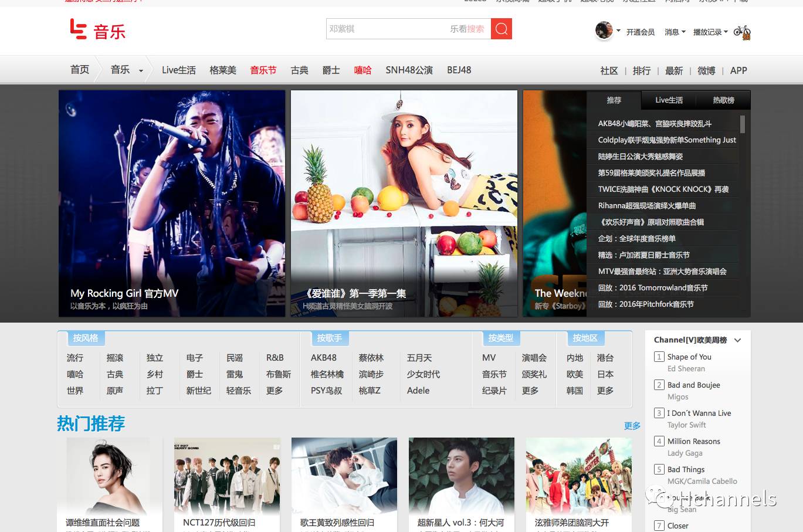Play chart song Million Reasons

click(x=694, y=441)
